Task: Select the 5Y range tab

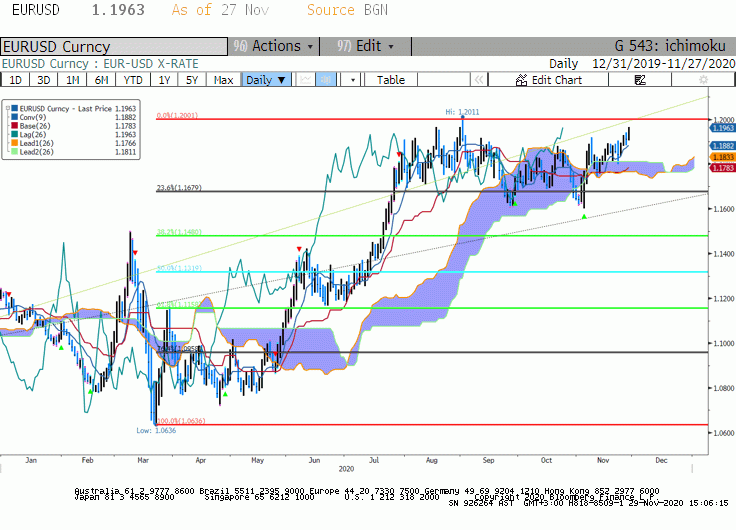Action: tap(192, 80)
